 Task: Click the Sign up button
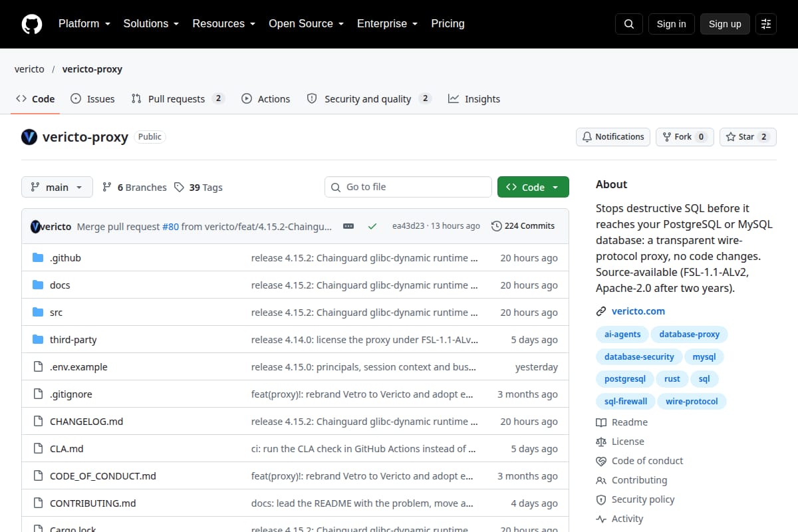coord(725,24)
